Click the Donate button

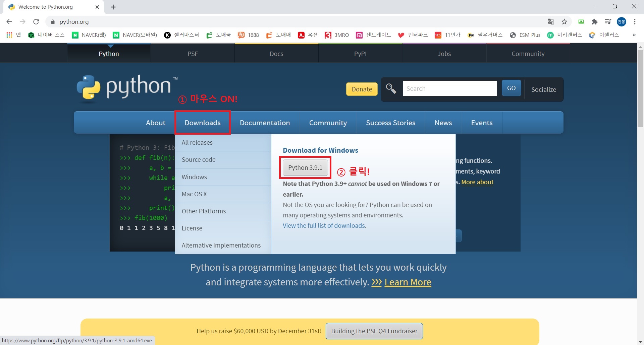[x=362, y=89]
